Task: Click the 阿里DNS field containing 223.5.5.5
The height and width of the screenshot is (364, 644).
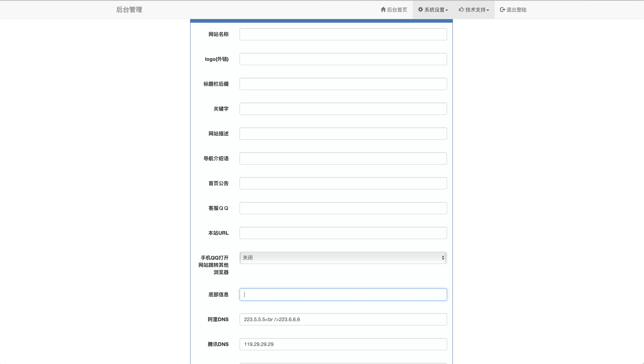Action: [x=343, y=319]
